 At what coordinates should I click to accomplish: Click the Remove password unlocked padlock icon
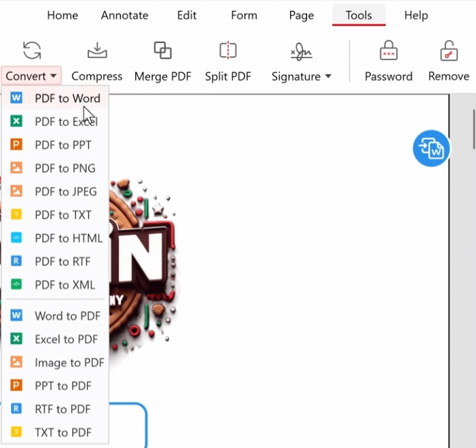point(449,51)
